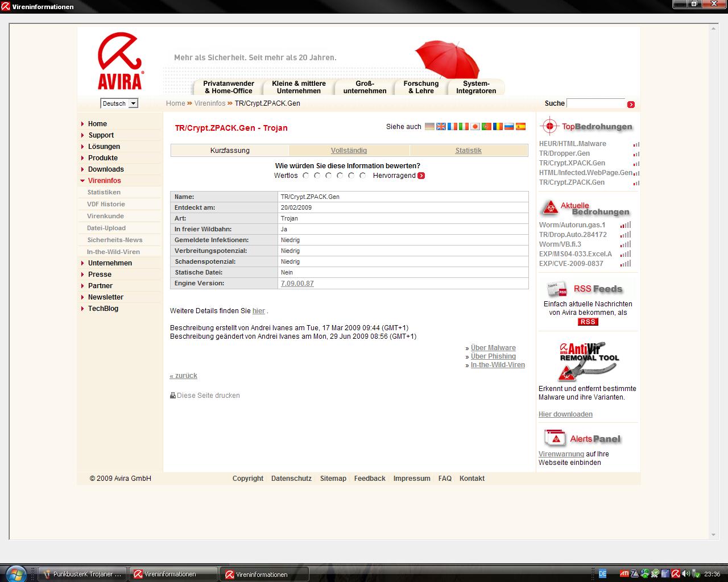This screenshot has width=728, height=582.
Task: Open the Privatanwender & Home-Office tab
Action: coord(229,87)
